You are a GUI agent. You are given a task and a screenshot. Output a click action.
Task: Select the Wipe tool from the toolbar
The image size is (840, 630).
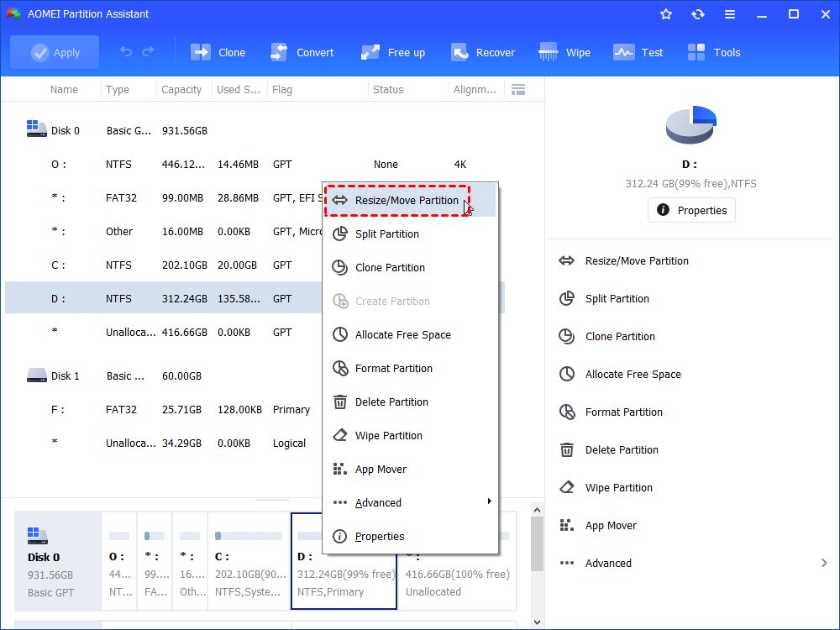(x=564, y=51)
